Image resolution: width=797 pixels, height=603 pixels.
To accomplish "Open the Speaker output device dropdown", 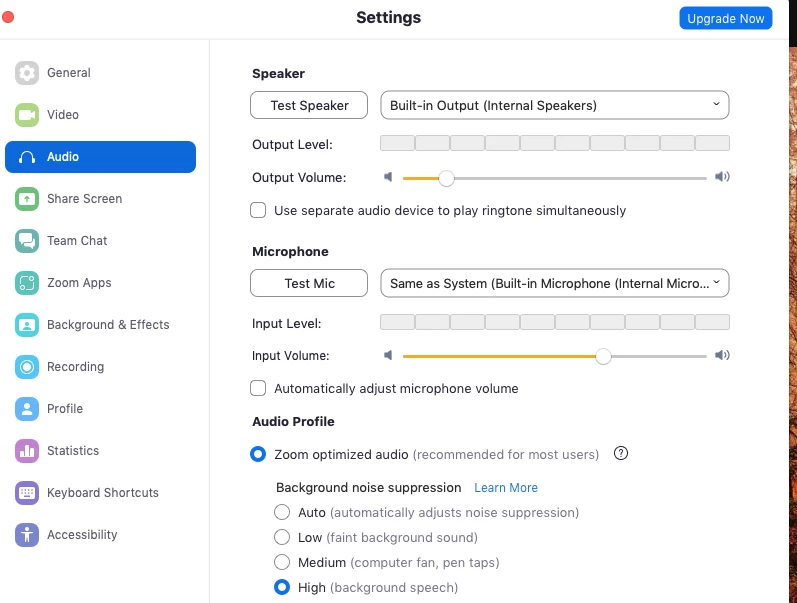I will 555,105.
